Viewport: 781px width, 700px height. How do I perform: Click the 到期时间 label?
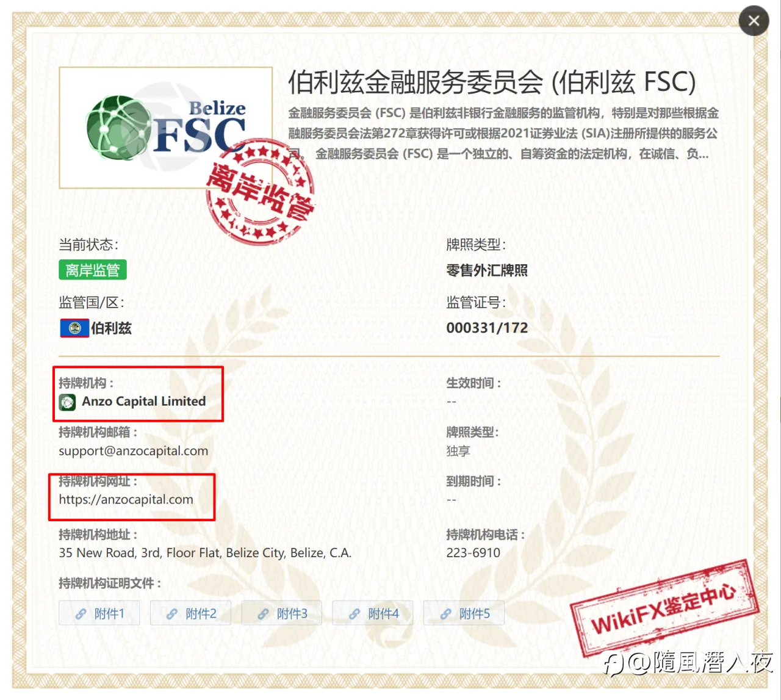coord(473,482)
